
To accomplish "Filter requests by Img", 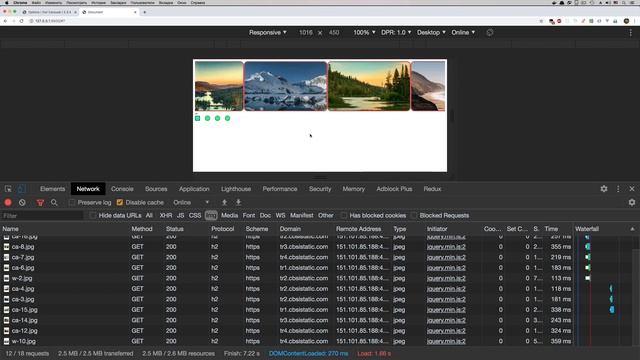I will click(x=211, y=216).
